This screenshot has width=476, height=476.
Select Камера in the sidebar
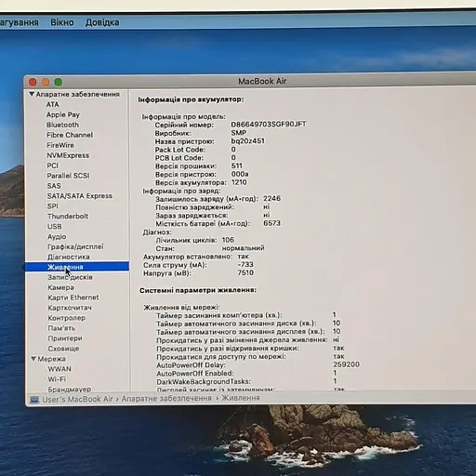pyautogui.click(x=60, y=287)
